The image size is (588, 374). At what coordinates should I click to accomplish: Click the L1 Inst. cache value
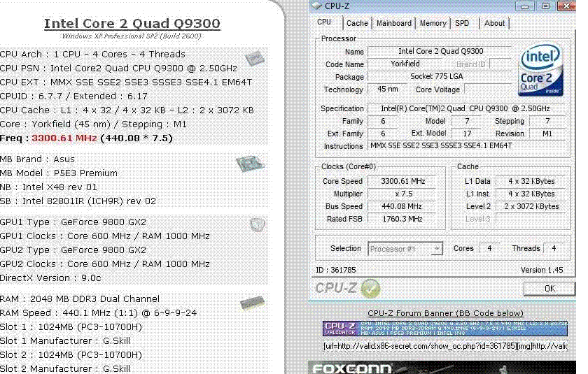(531, 194)
